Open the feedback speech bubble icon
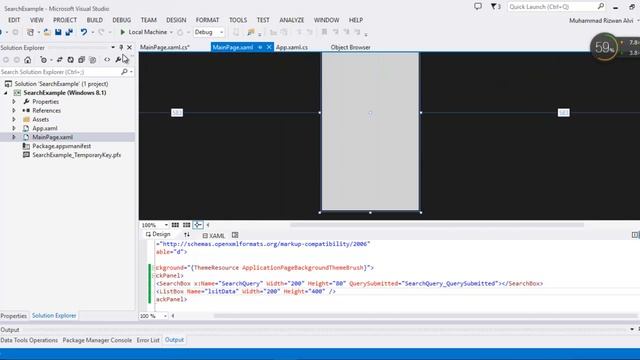Viewport: 640px width, 360px height. (478, 7)
